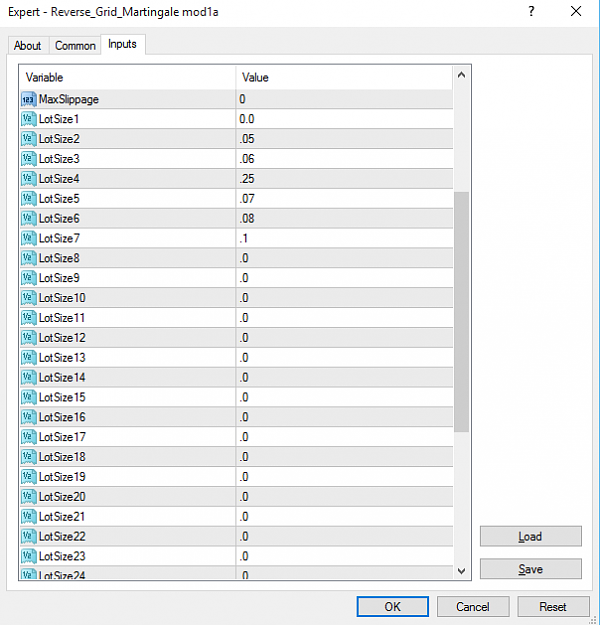Image resolution: width=600 pixels, height=625 pixels.
Task: Click the double-type icon beside LotSize4
Action: pos(28,179)
